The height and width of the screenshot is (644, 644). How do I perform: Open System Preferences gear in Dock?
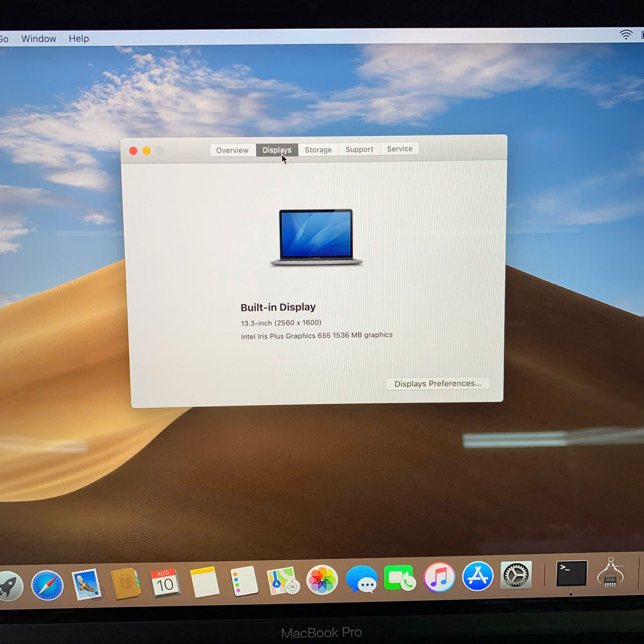pos(516,575)
